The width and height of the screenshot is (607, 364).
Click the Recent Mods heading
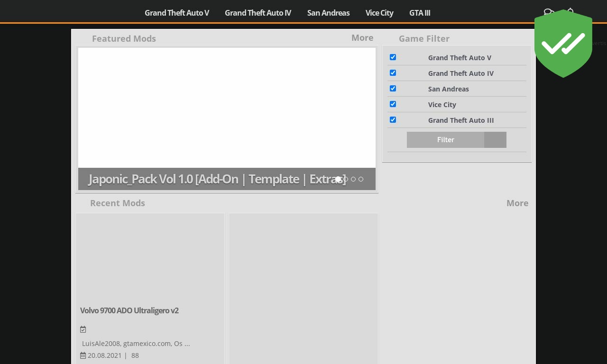point(118,203)
